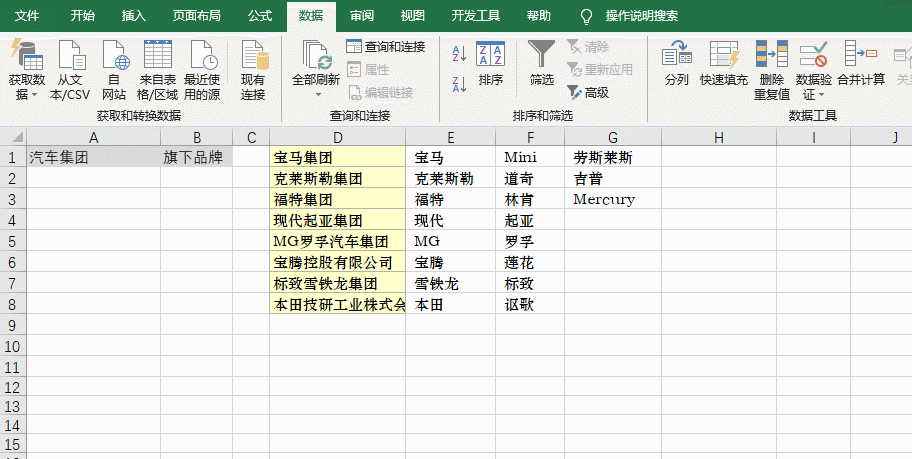Select cell 吉普
The width and height of the screenshot is (912, 459).
tap(613, 178)
